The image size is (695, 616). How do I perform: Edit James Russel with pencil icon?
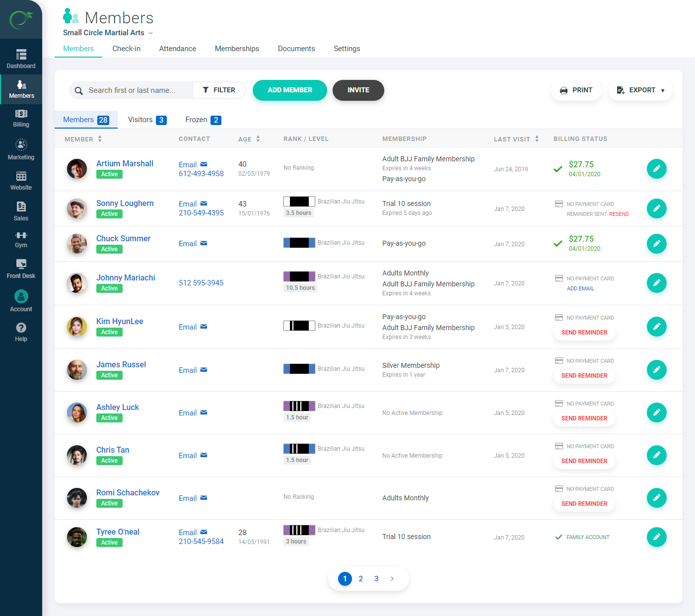point(656,370)
